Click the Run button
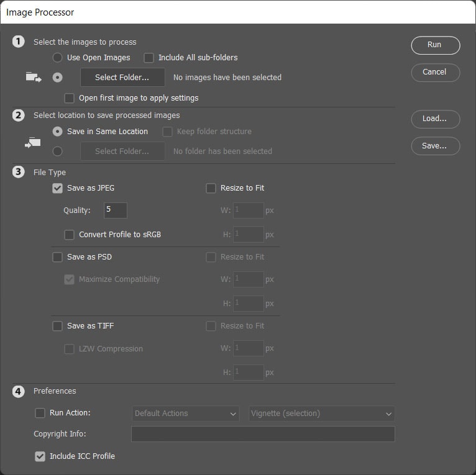 pos(435,45)
